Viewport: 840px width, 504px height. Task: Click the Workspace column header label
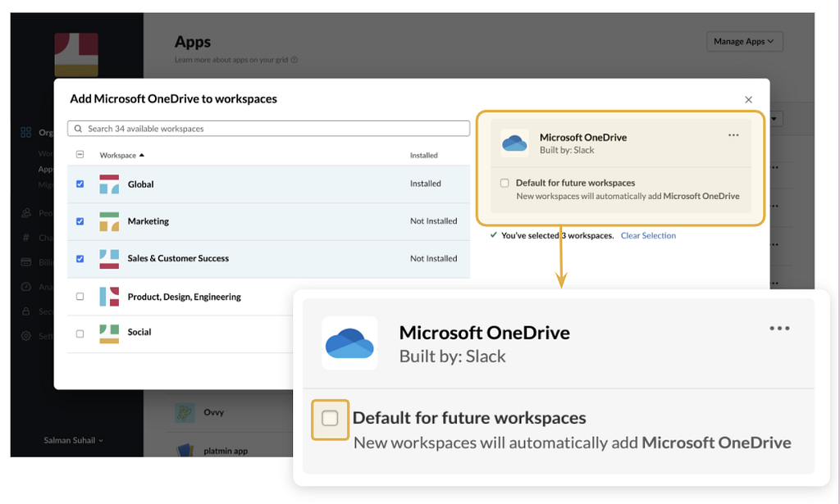tap(118, 155)
